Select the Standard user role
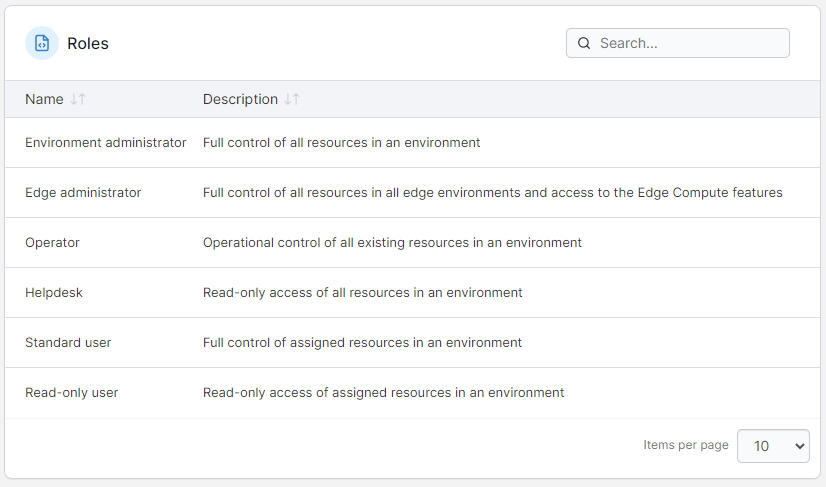The image size is (826, 487). coord(68,343)
